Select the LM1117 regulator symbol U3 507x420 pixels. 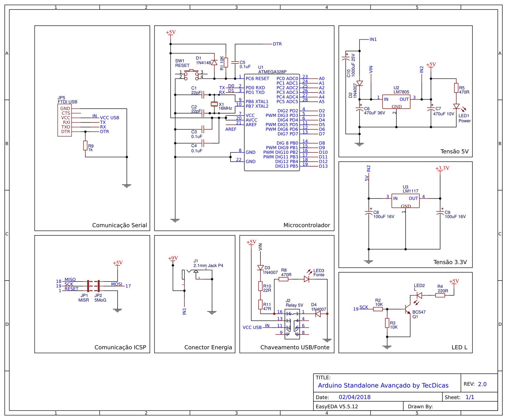click(406, 201)
